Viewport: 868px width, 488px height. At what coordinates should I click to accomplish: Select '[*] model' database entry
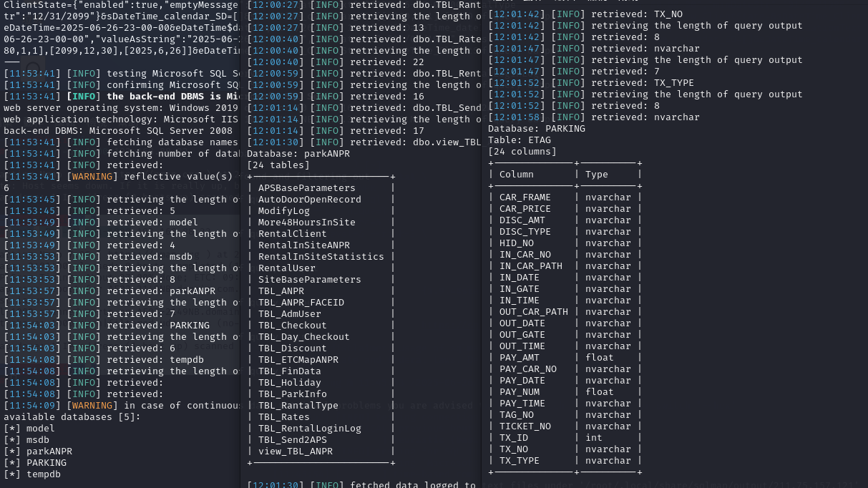click(29, 429)
